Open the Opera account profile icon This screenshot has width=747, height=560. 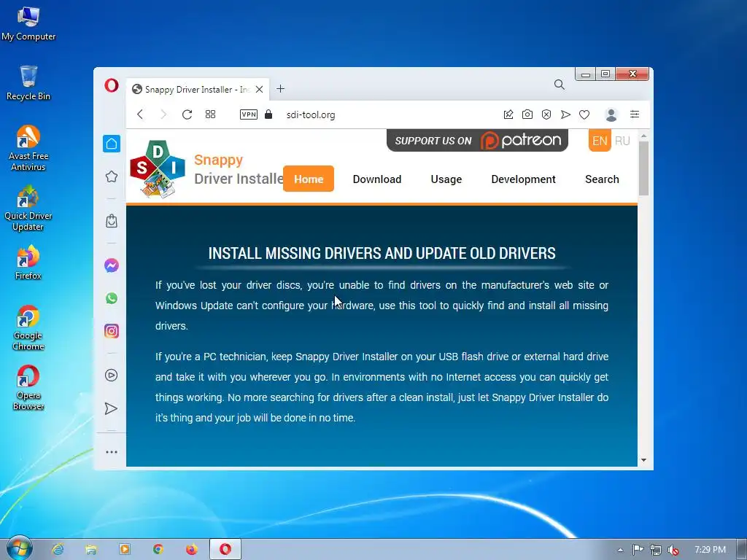[x=611, y=114]
